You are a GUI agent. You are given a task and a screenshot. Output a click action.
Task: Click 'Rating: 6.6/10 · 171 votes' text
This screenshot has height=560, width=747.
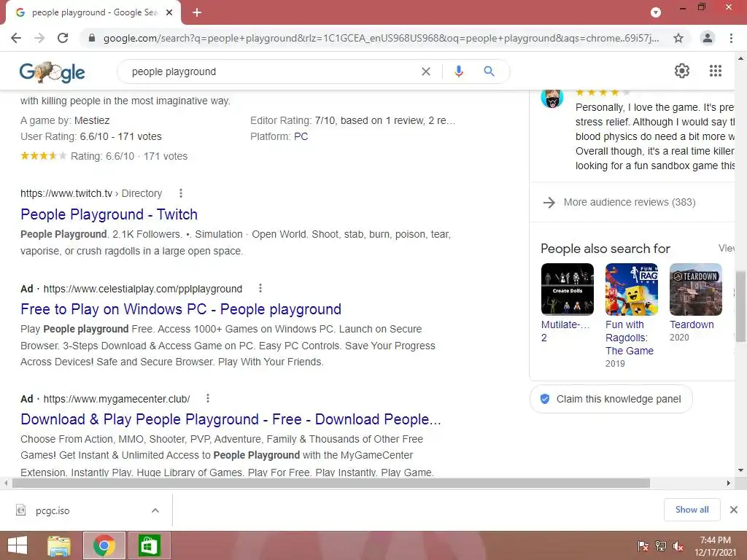pyautogui.click(x=129, y=156)
